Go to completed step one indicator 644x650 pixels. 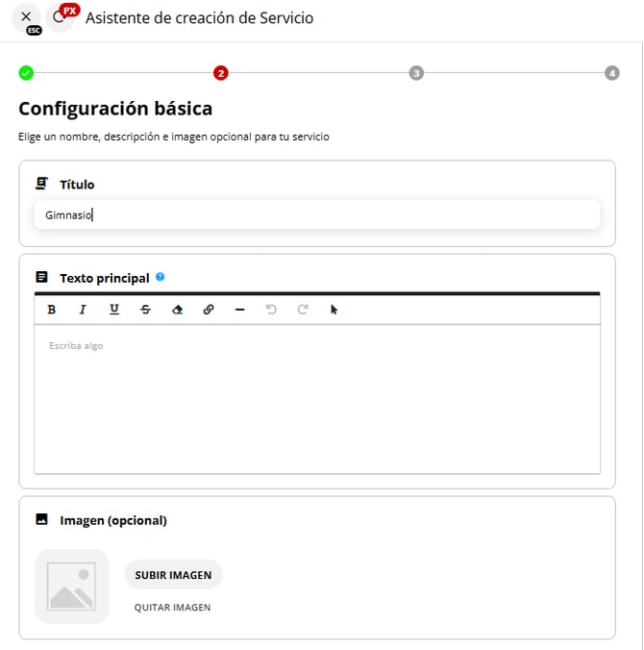[x=26, y=73]
